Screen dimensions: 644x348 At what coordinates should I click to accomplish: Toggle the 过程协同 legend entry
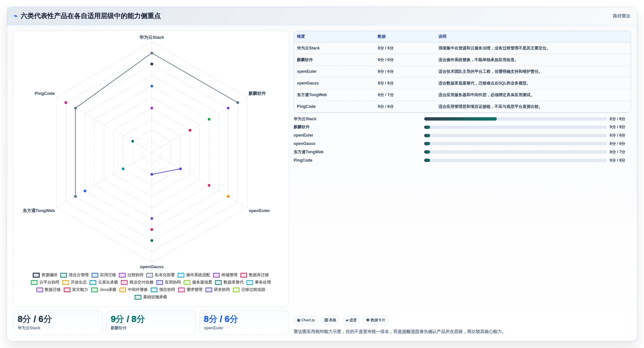point(131,275)
